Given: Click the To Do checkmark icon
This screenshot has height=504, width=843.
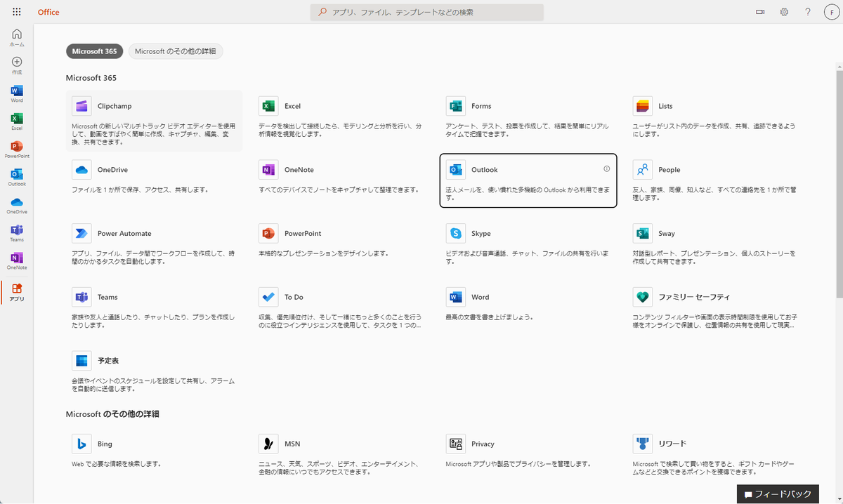Looking at the screenshot, I should [x=268, y=297].
